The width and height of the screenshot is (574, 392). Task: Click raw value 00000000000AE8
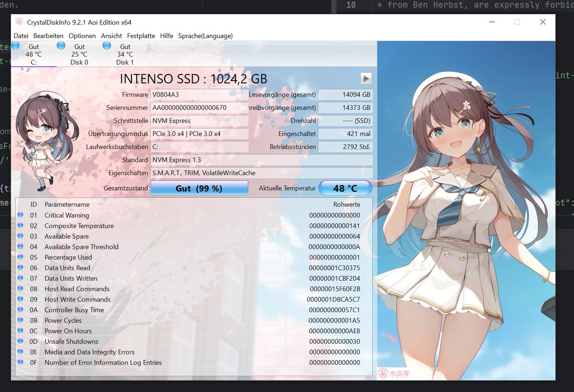point(334,331)
